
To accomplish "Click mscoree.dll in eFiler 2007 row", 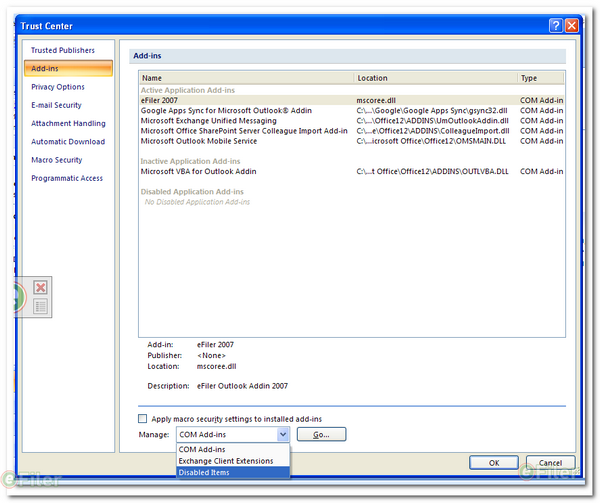I will [376, 100].
